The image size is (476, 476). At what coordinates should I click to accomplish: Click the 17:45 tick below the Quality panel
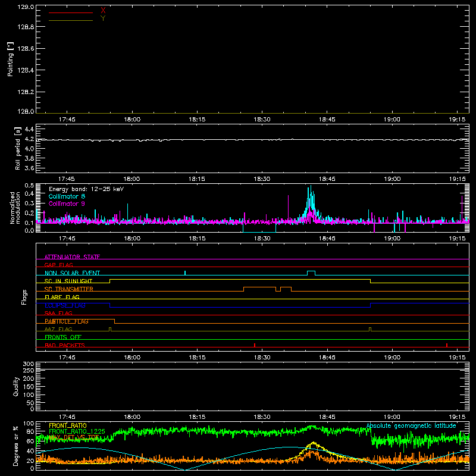[x=67, y=417]
